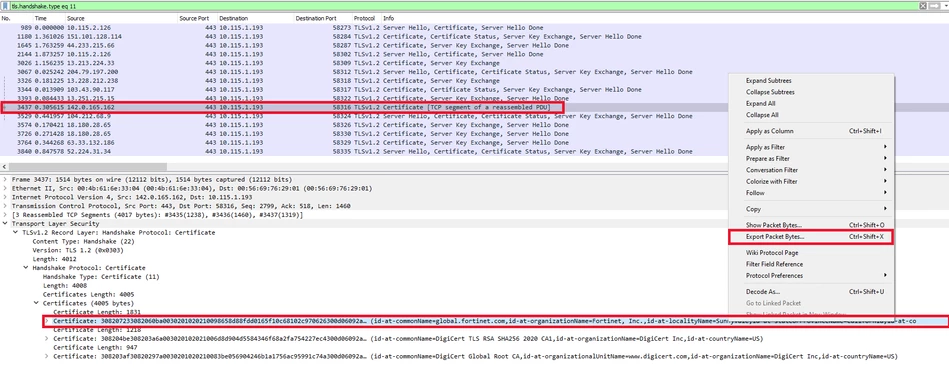Clear the display filter with the X icon
The width and height of the screenshot is (949, 373).
[923, 5]
